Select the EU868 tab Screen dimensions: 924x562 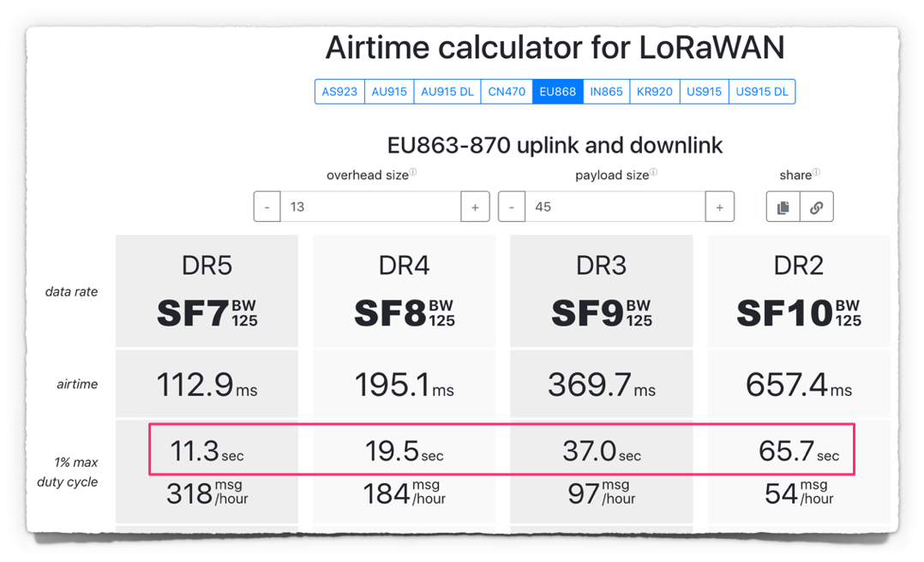point(557,91)
